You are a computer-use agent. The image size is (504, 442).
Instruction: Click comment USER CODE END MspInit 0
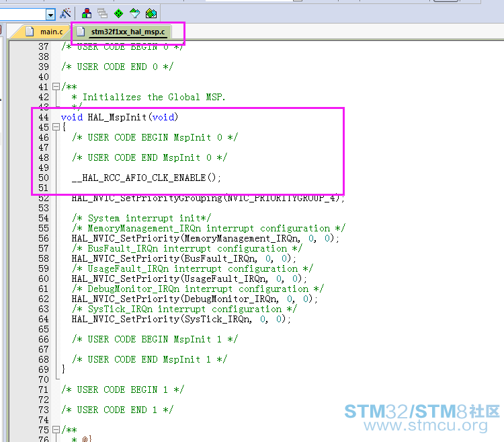149,157
